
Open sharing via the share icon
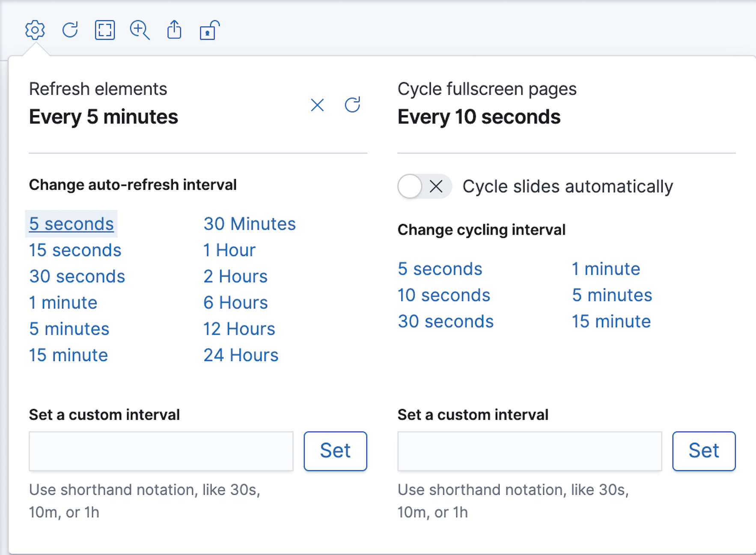click(x=174, y=30)
